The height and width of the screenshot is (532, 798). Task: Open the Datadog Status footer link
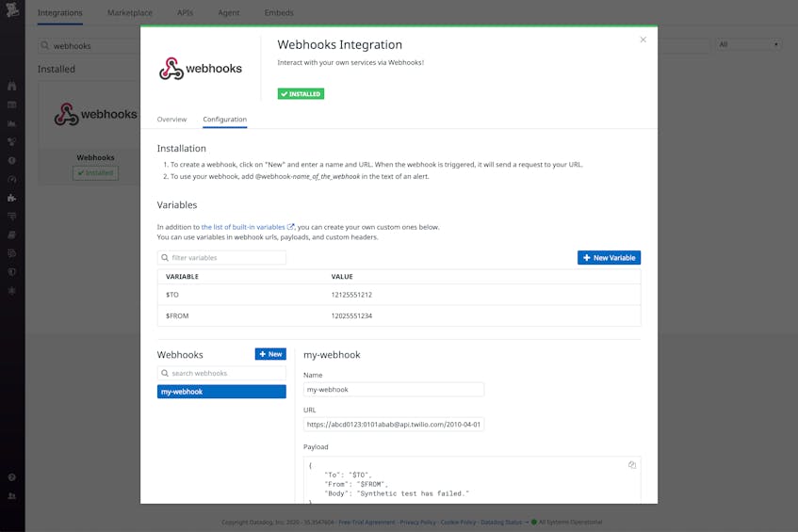coord(501,523)
